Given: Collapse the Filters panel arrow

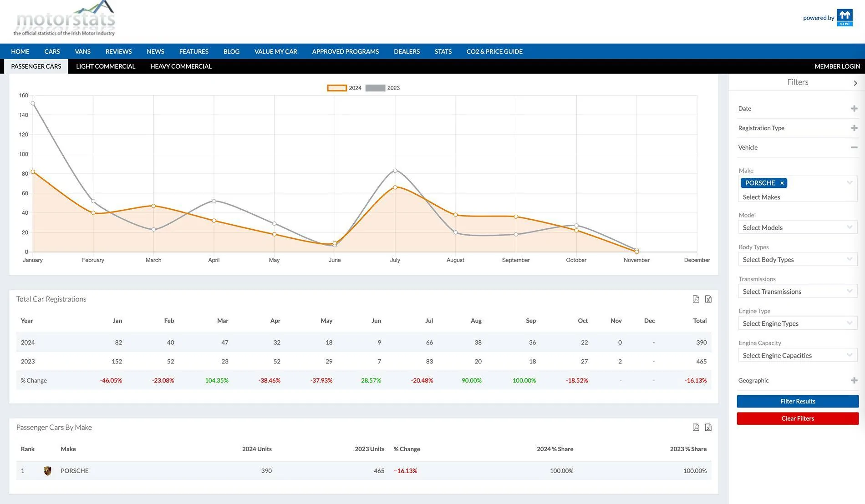Looking at the screenshot, I should [855, 83].
